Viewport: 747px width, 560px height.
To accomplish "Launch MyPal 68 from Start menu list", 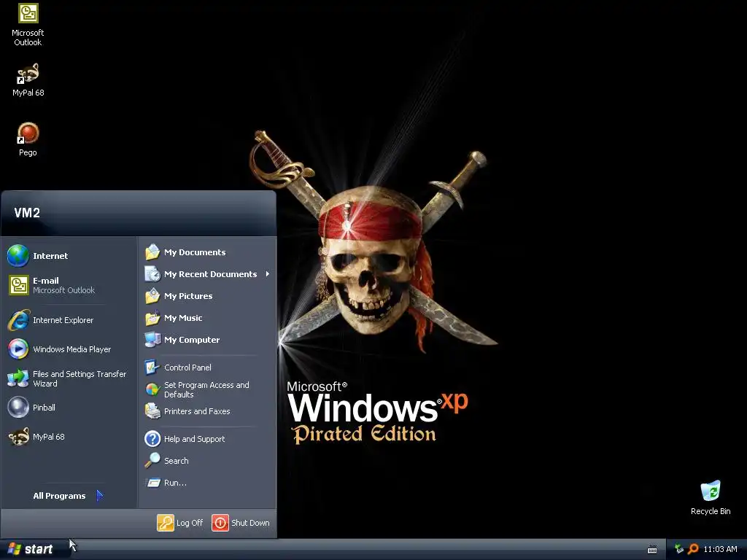I will [x=69, y=437].
